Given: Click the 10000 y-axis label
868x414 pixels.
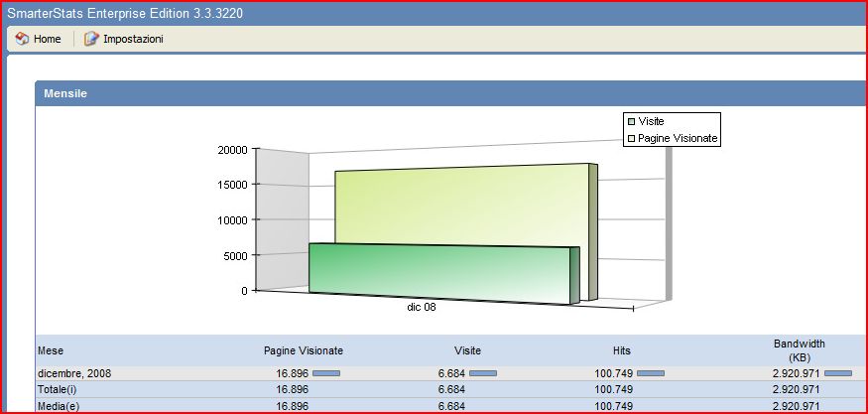Looking at the screenshot, I should point(231,220).
